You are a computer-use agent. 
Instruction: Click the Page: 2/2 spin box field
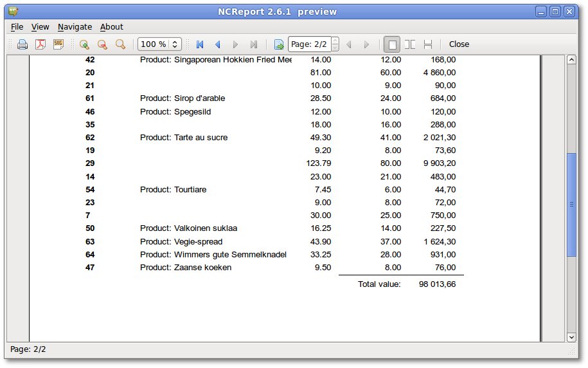[309, 44]
